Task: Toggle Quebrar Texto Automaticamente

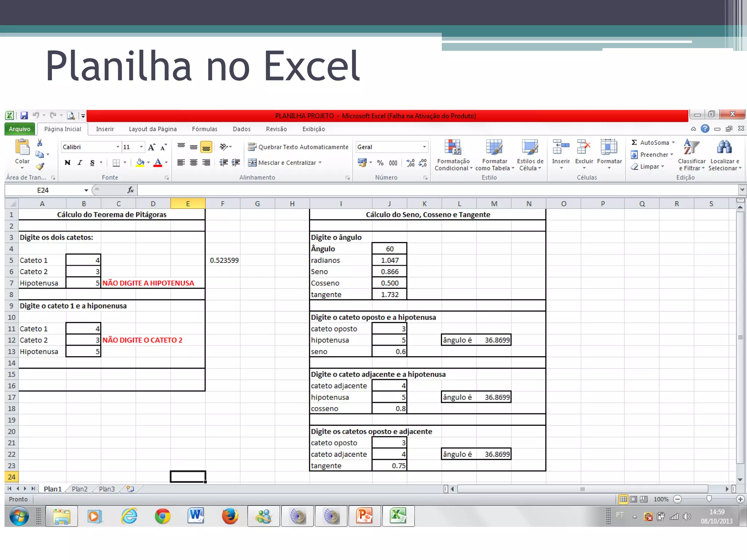Action: (298, 147)
